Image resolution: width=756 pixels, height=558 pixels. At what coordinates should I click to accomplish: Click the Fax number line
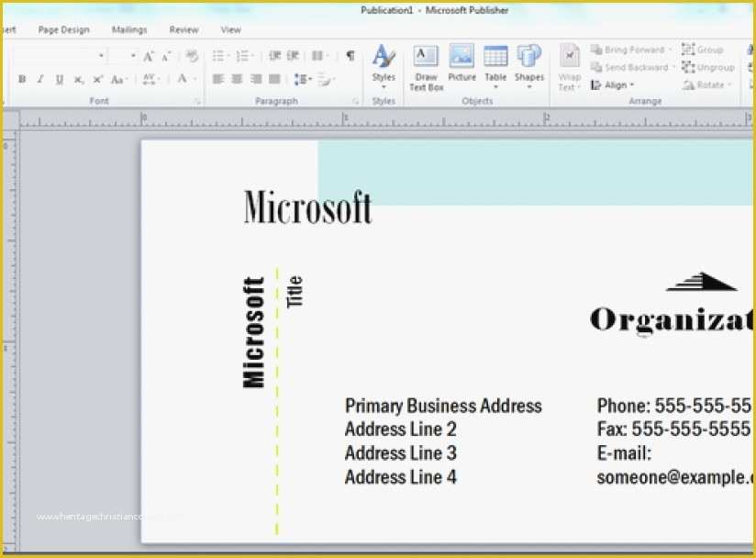[673, 429]
